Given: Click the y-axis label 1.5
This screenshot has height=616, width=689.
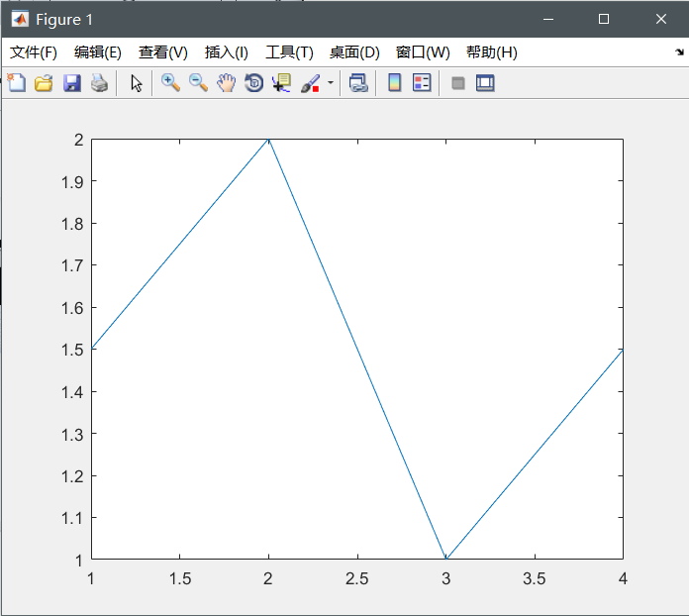Looking at the screenshot, I should pyautogui.click(x=72, y=350).
